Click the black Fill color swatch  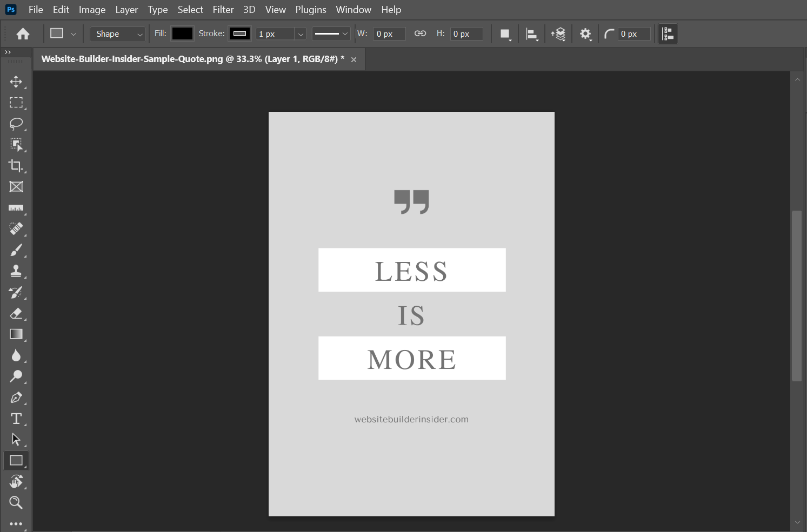(182, 33)
